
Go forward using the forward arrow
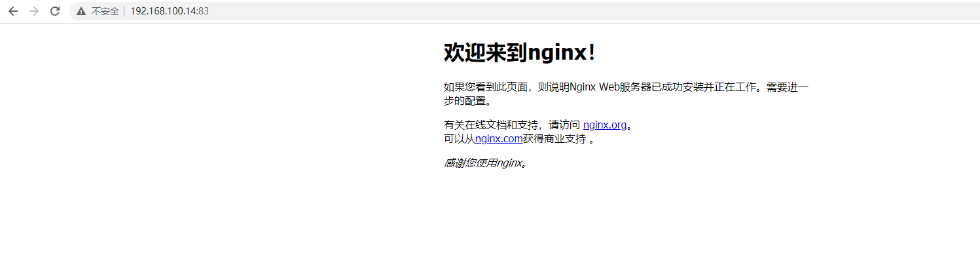[34, 11]
